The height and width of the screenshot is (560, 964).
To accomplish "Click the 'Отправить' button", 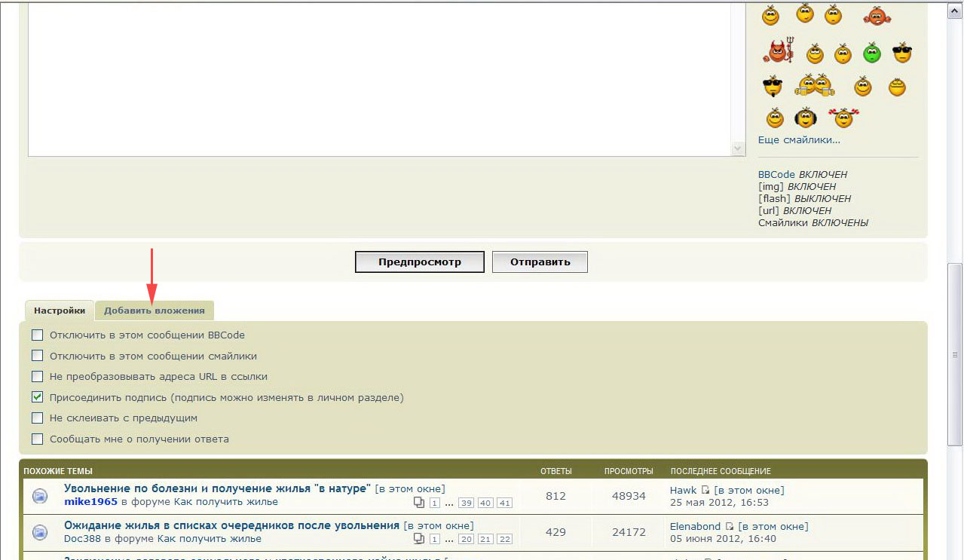I will click(540, 262).
